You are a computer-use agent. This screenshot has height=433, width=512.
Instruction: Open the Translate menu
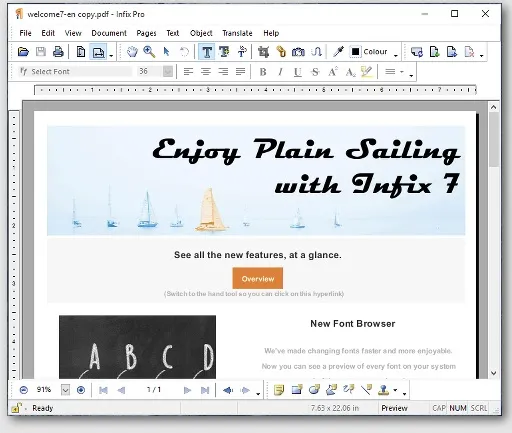(237, 33)
